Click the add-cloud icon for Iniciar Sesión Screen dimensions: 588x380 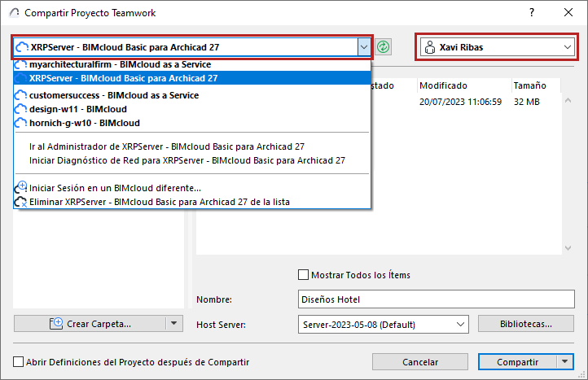22,188
